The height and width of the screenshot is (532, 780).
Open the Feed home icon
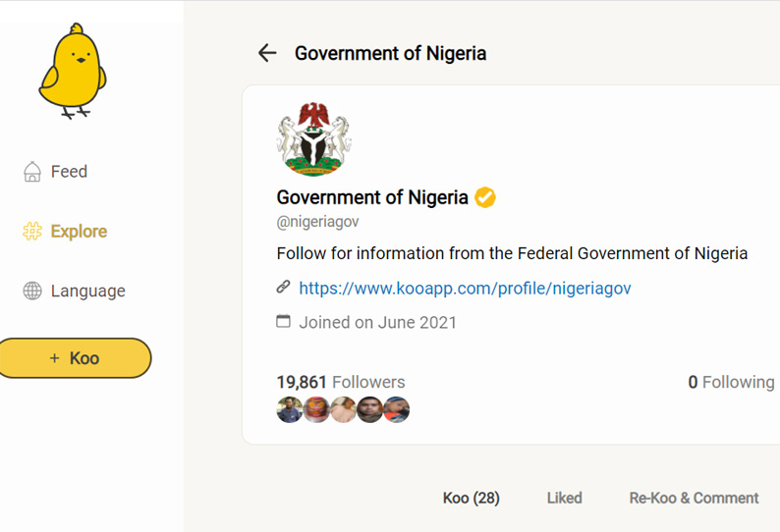pos(32,172)
